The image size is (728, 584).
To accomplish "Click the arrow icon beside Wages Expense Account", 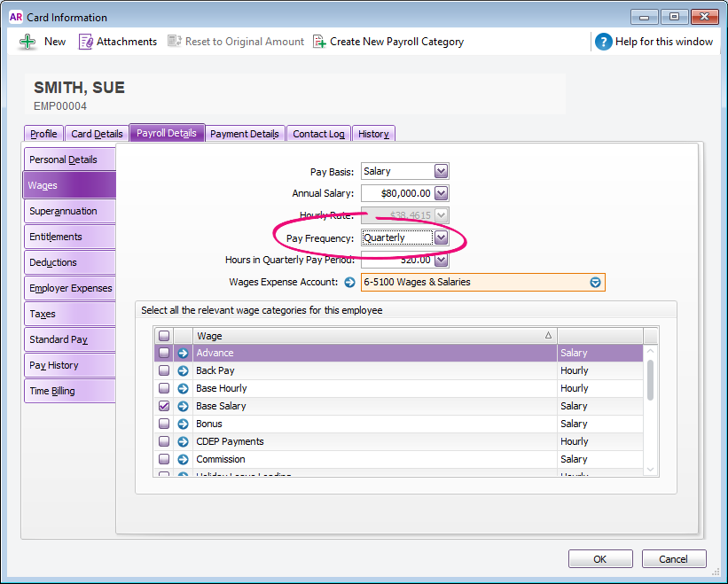I will coord(349,283).
